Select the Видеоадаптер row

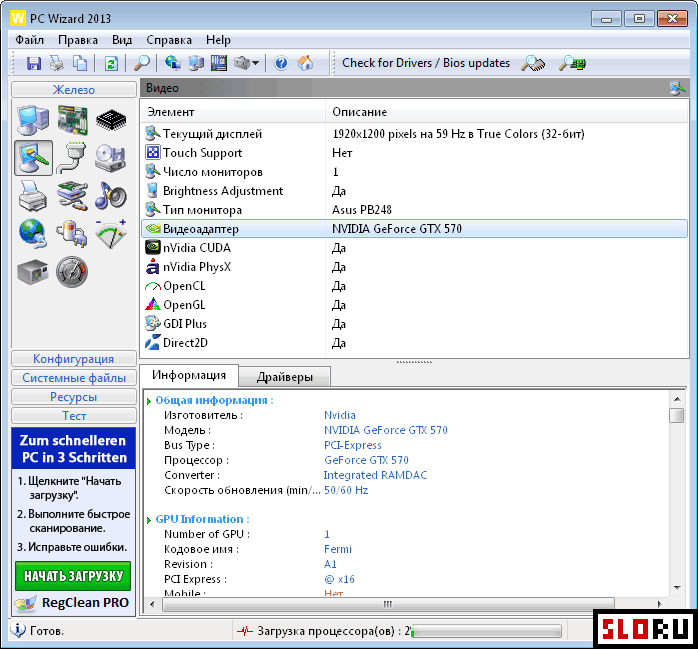point(414,229)
